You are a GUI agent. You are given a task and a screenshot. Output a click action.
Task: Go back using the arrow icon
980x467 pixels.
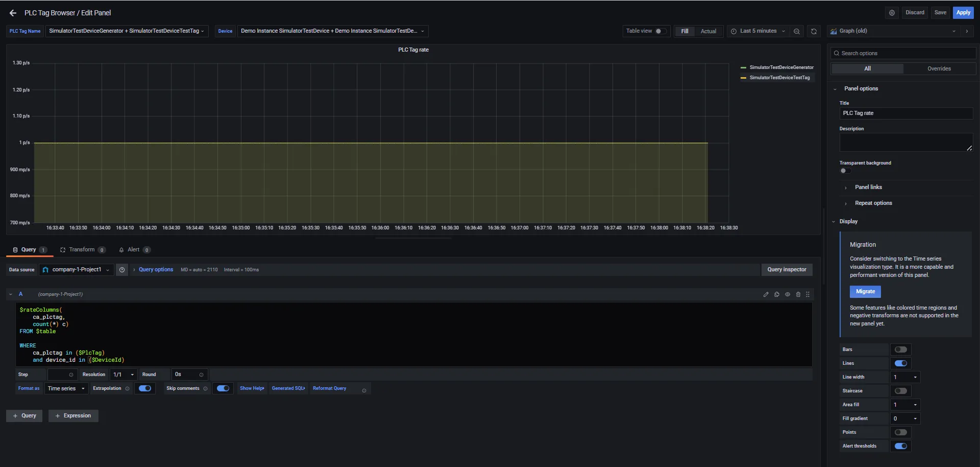13,13
